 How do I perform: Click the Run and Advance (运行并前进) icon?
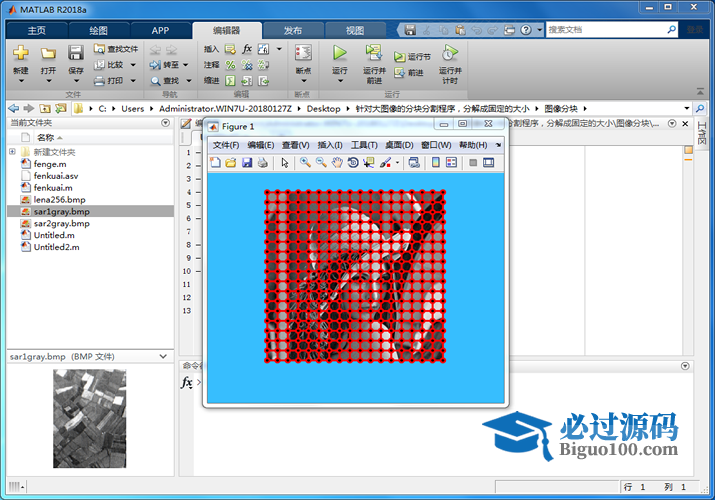pyautogui.click(x=374, y=52)
